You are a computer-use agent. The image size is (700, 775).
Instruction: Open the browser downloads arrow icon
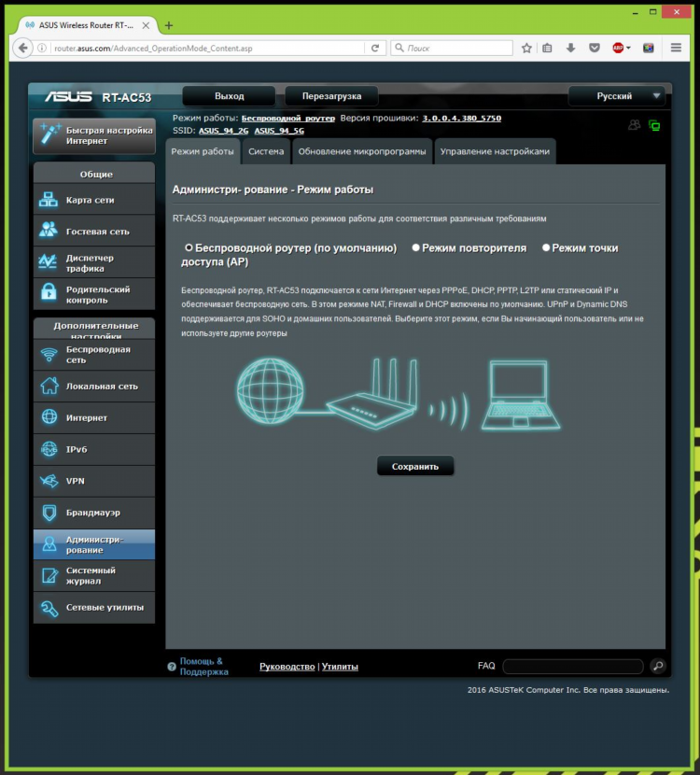570,48
